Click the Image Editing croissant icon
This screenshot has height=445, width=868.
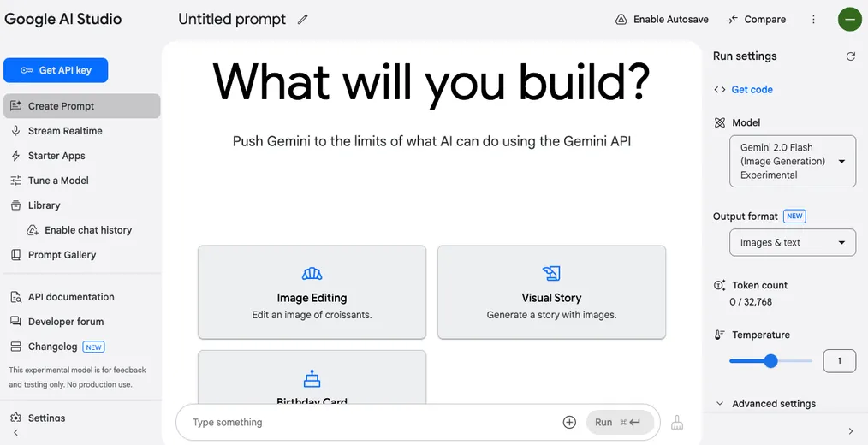pyautogui.click(x=312, y=274)
